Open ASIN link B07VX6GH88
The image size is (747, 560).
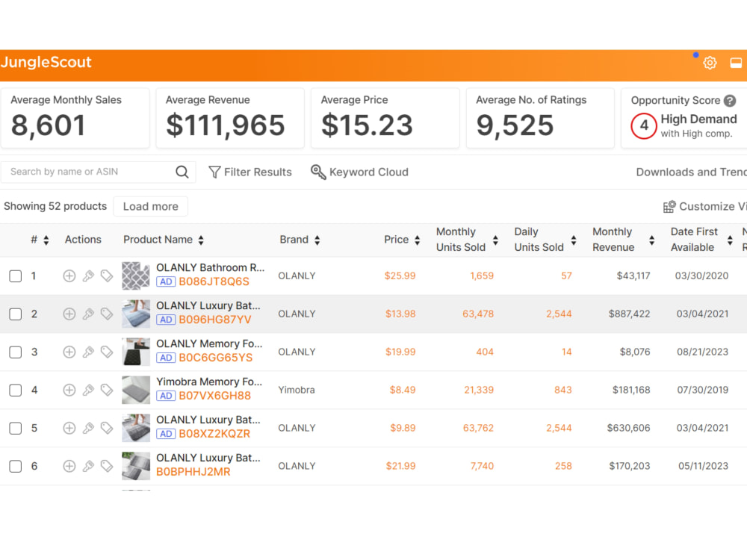pyautogui.click(x=214, y=396)
